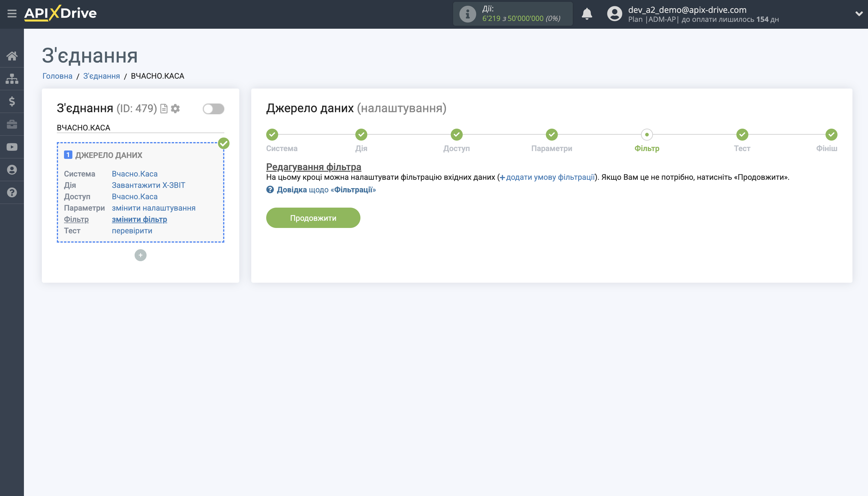Viewport: 868px width, 496px height.
Task: Click the actions usage info counter
Action: (x=512, y=14)
